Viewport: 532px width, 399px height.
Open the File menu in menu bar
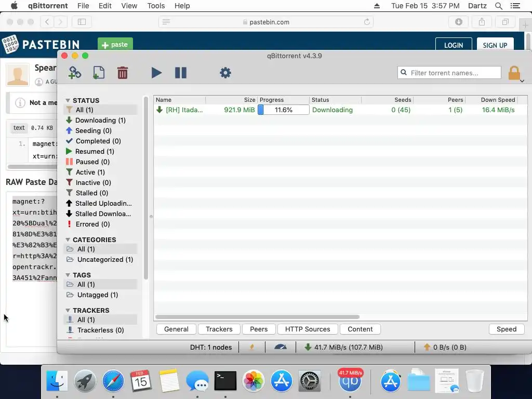click(x=83, y=6)
